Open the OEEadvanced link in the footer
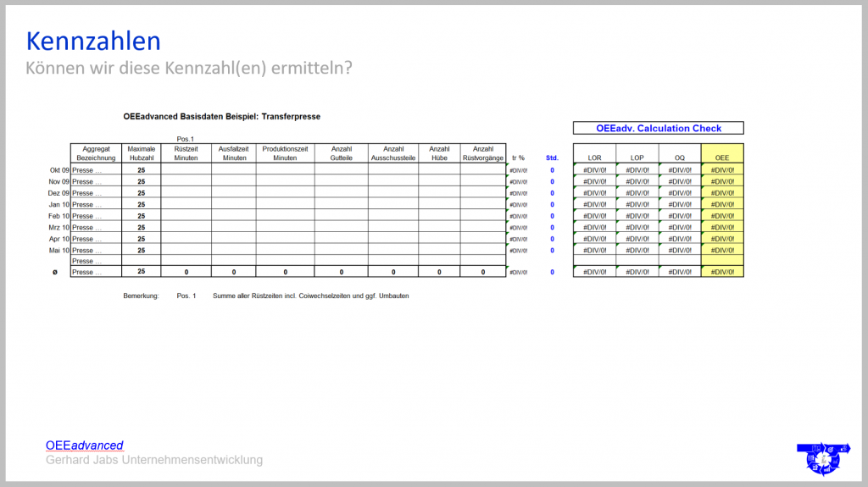 point(84,445)
